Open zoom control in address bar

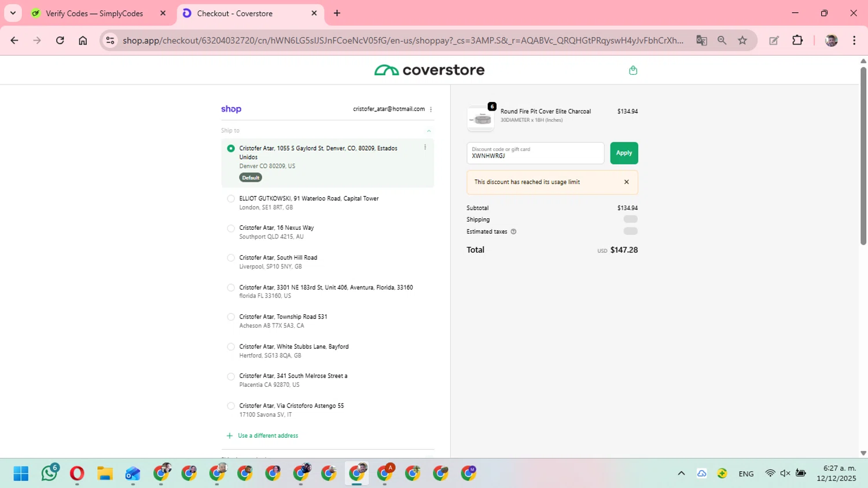tap(722, 40)
